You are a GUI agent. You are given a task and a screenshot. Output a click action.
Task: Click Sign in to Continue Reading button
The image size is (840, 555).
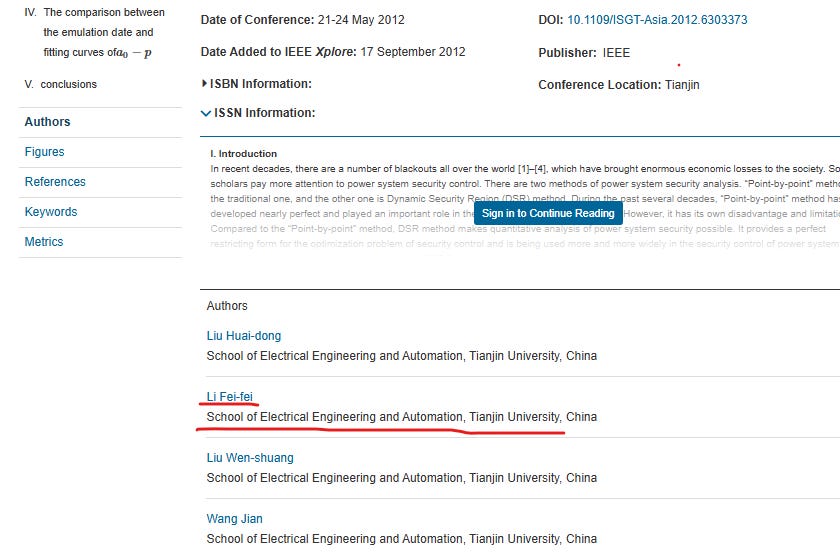pyautogui.click(x=548, y=213)
